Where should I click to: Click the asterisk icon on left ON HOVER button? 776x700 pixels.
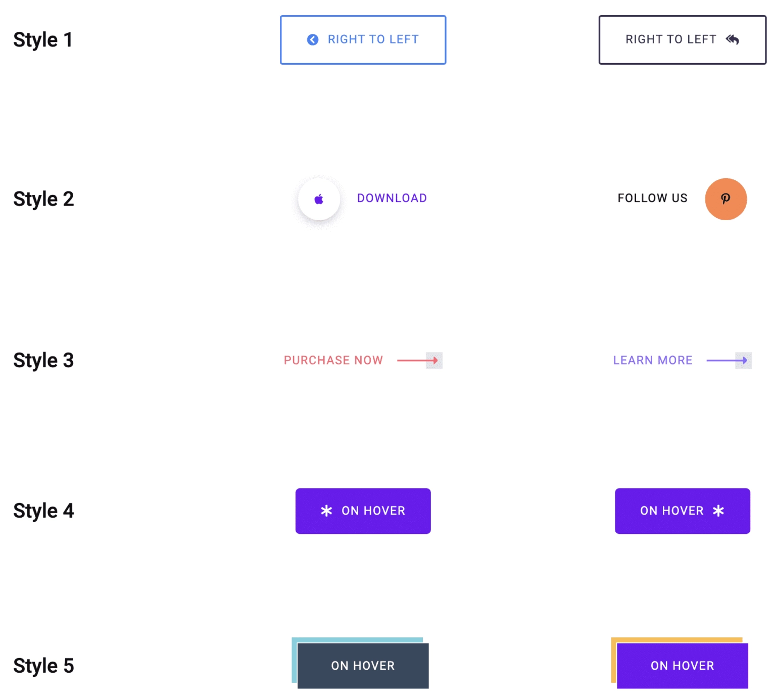[326, 511]
